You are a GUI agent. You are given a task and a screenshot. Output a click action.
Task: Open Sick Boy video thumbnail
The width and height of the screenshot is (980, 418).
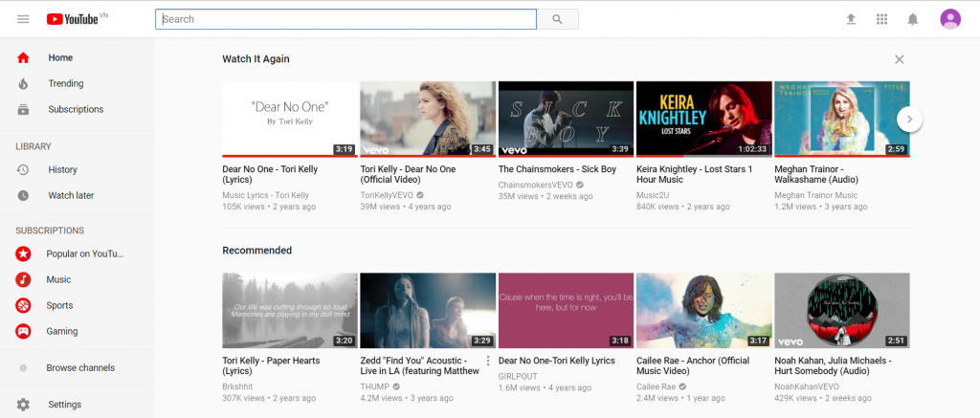(567, 119)
